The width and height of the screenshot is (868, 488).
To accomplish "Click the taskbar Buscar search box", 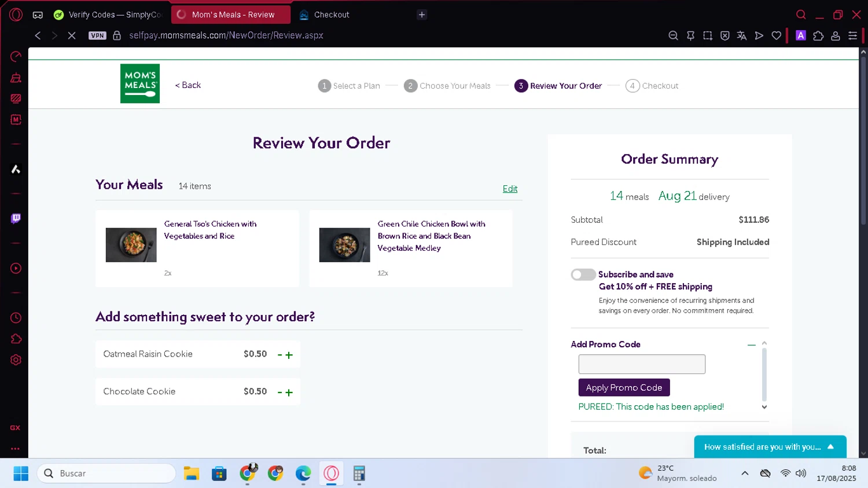I will tap(106, 474).
